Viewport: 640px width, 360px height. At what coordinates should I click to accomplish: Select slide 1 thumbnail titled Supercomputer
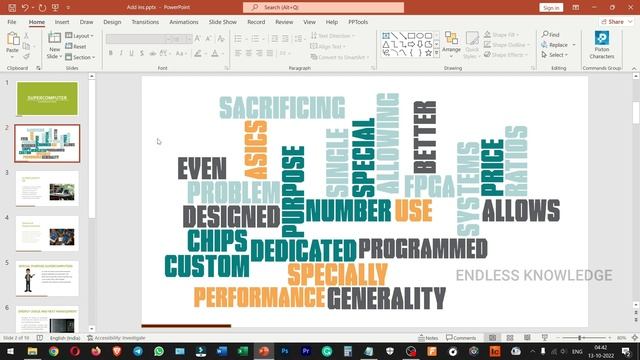tap(47, 98)
